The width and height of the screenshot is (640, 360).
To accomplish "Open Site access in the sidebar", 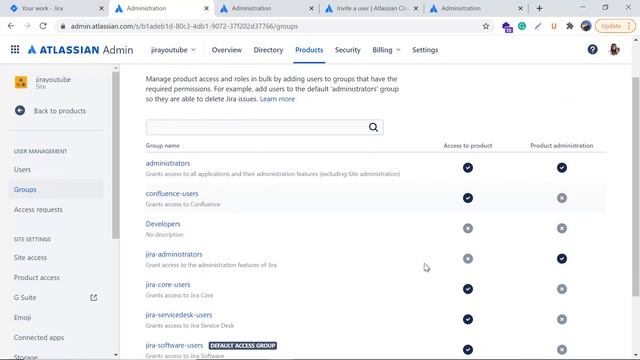I will click(30, 258).
